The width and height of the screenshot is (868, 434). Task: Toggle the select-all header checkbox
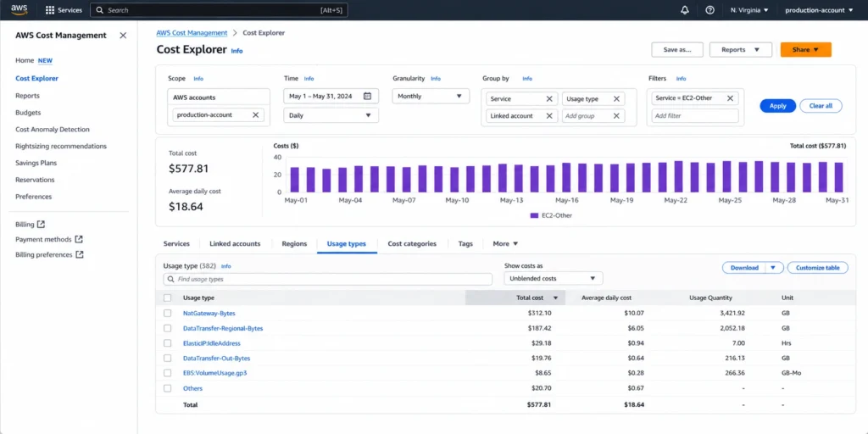pyautogui.click(x=168, y=298)
